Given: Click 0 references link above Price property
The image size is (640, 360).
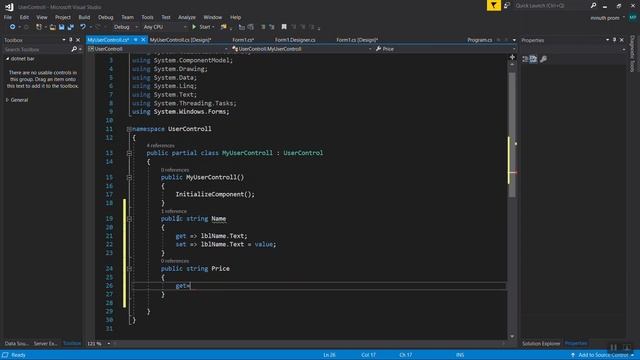Looking at the screenshot, I should point(175,261).
